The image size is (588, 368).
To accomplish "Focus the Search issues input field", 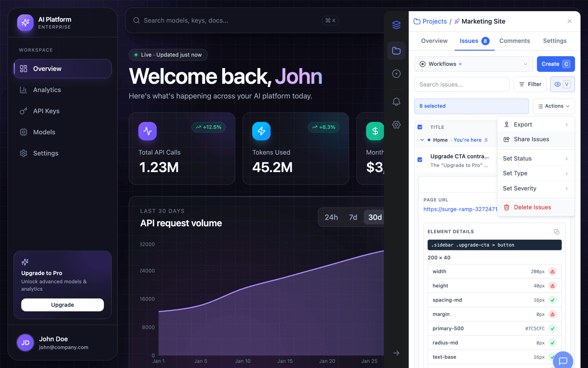I will coord(462,84).
